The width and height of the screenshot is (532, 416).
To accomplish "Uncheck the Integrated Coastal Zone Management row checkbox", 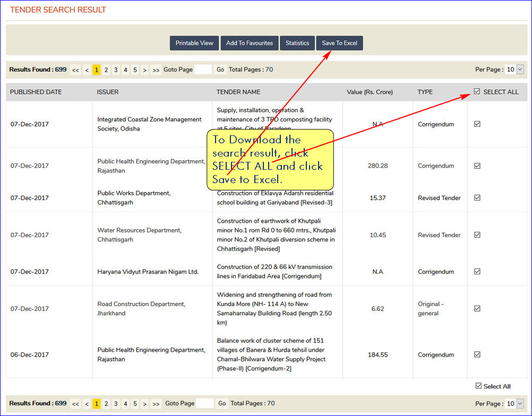I will coord(477,124).
